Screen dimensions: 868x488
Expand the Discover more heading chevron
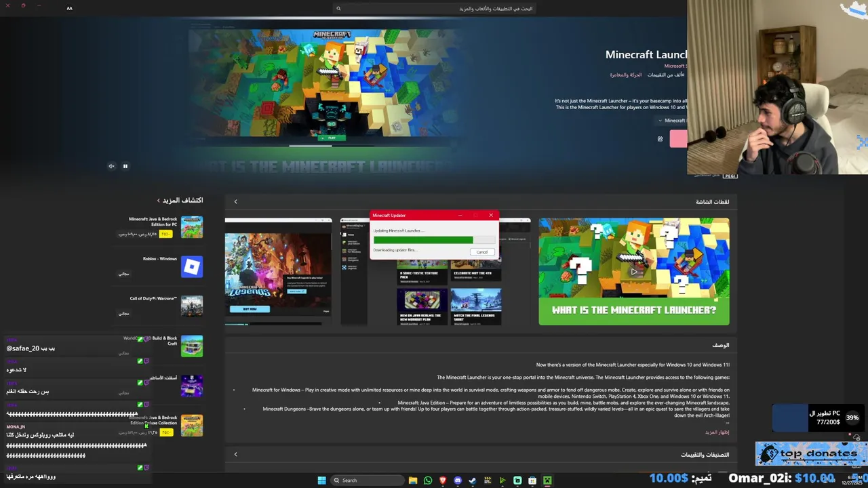[158, 201]
